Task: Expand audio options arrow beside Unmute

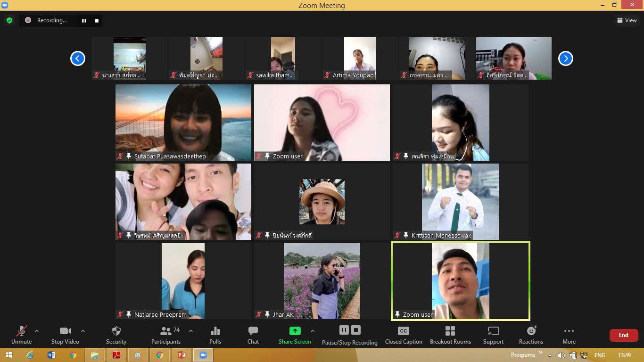Action: (37, 331)
